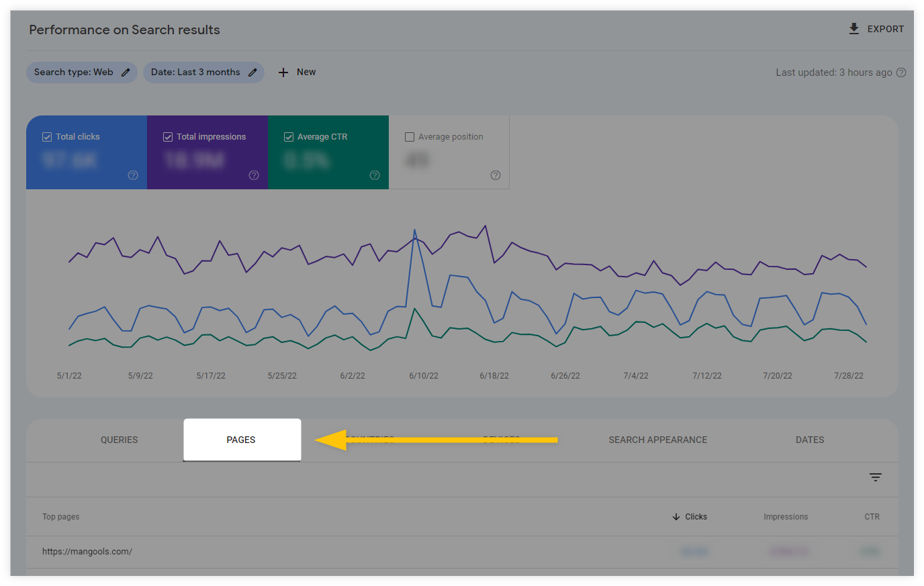Image resolution: width=924 pixels, height=586 pixels.
Task: Uncheck the Total clicks checkbox
Action: click(47, 136)
